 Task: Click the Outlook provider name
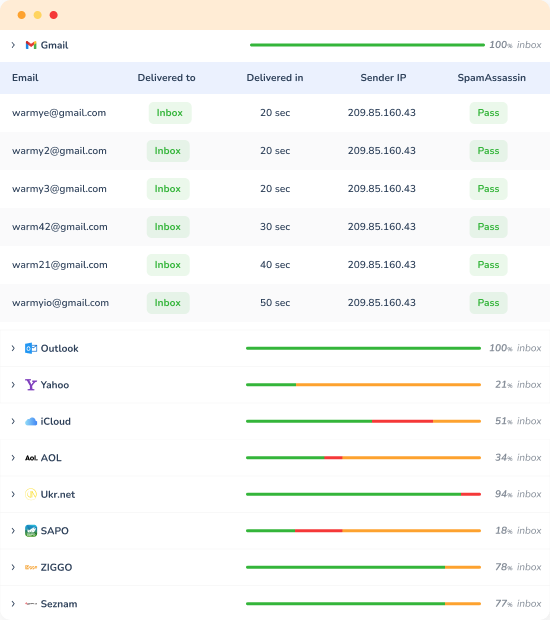[x=60, y=348]
